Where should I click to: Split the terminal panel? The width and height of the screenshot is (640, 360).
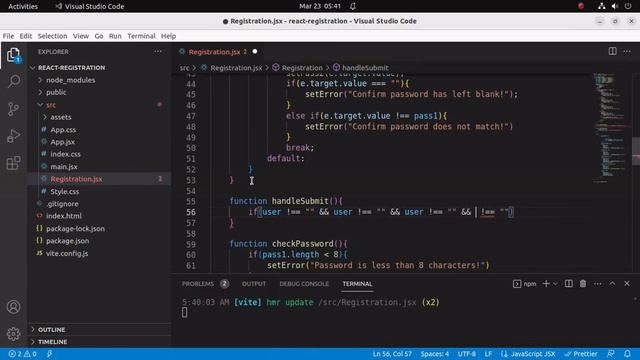click(569, 284)
